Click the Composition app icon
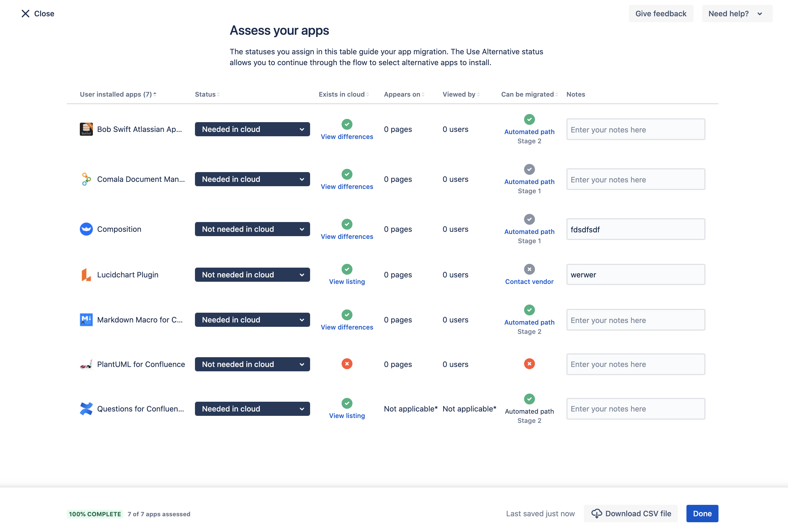 click(x=86, y=229)
